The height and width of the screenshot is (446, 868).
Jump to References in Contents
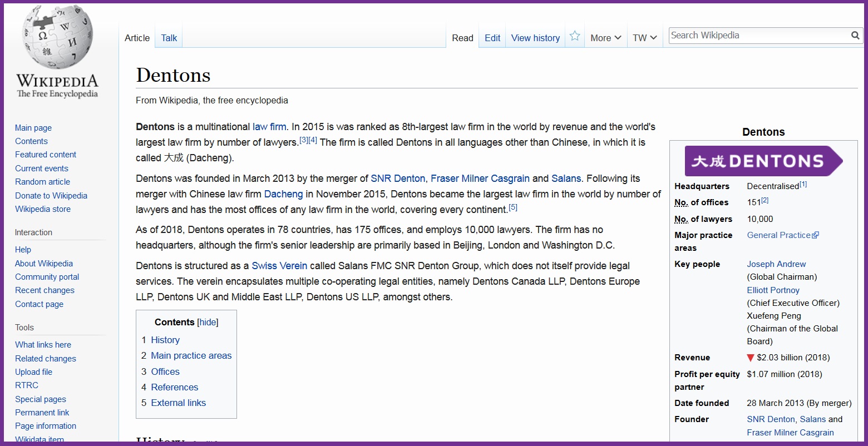coord(174,387)
